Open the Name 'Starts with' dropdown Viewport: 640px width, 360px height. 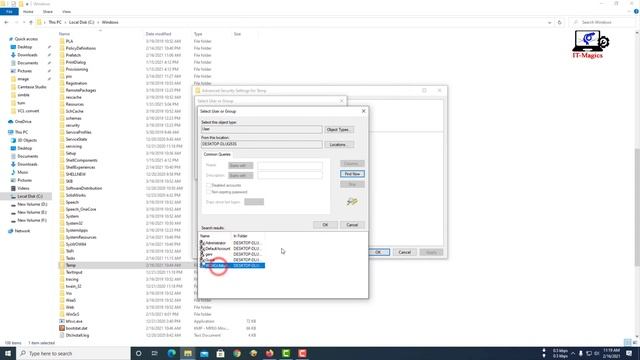(240, 165)
